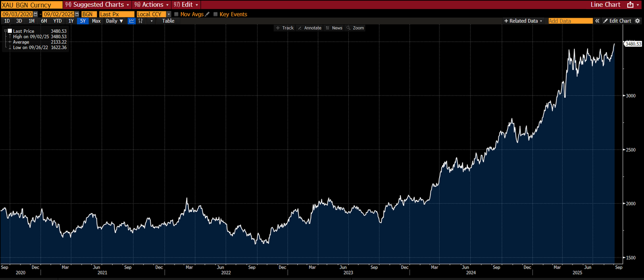The width and height of the screenshot is (644, 280).
Task: Click the Edit Chart button
Action: point(617,21)
